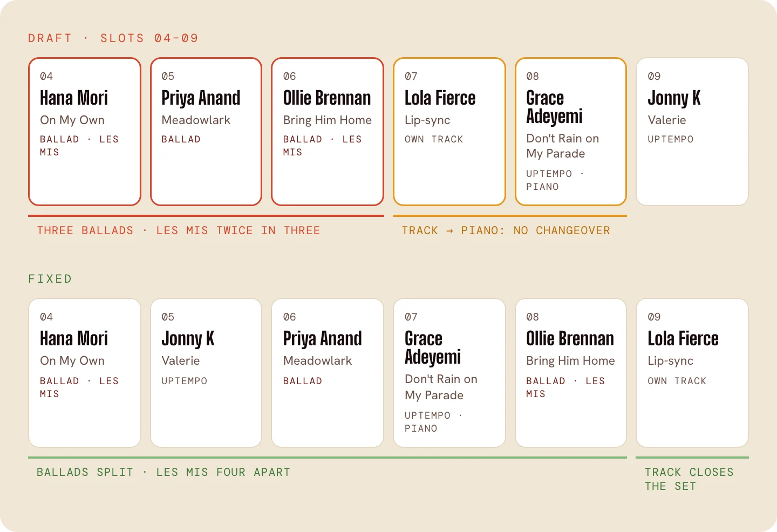
Task: Open fixed slot 05 Jonny K card
Action: pos(206,373)
